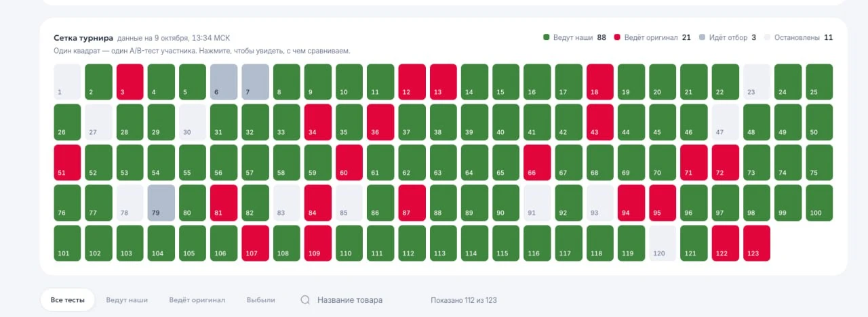Click red square number 95
This screenshot has height=317, width=868.
click(x=663, y=203)
